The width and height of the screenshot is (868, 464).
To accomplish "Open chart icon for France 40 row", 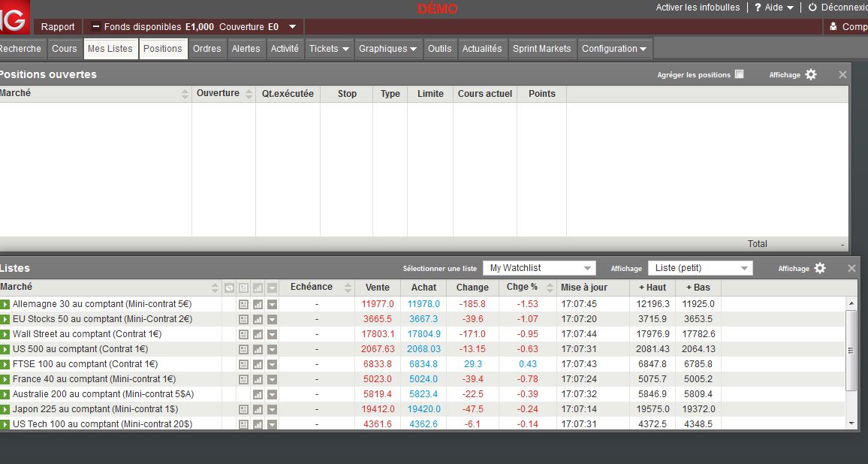I will pos(258,379).
